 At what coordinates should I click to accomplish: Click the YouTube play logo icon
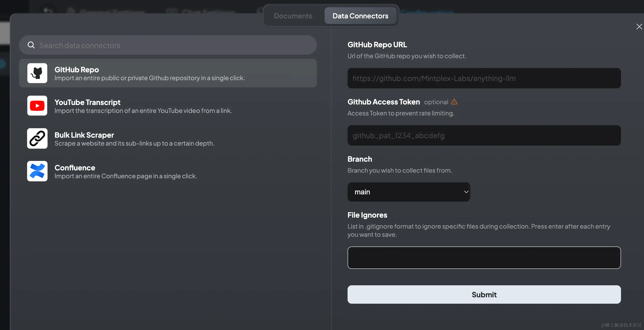[37, 106]
